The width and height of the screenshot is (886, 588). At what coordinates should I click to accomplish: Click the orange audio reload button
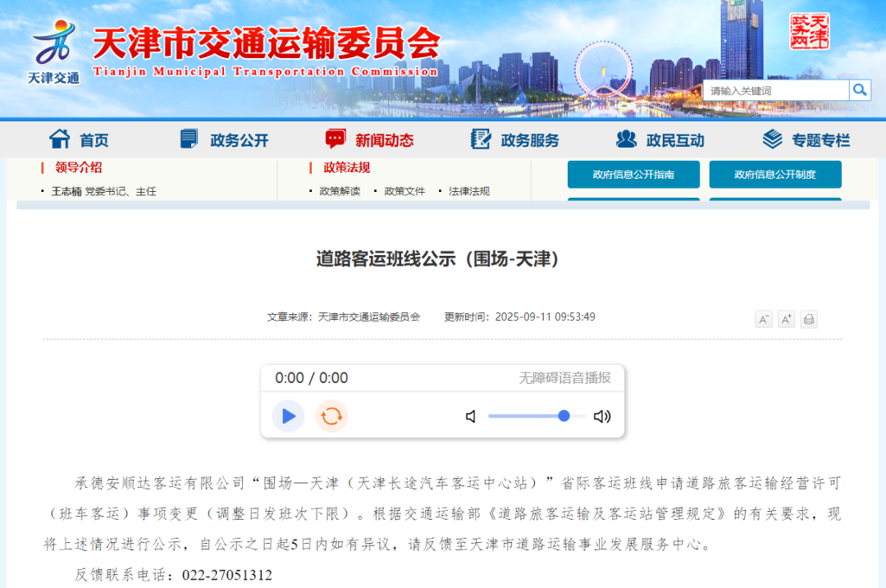331,417
